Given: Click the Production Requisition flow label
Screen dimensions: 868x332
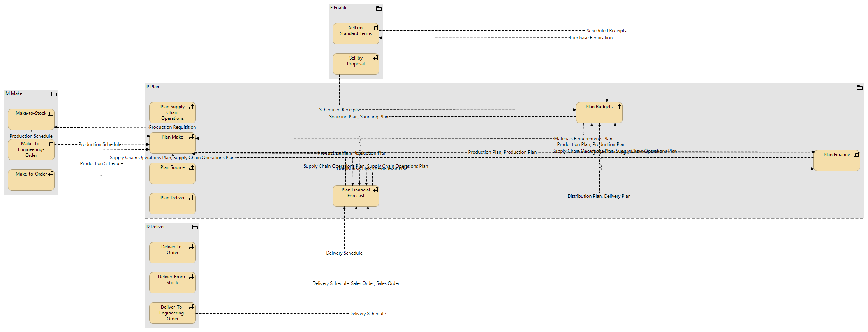Looking at the screenshot, I should (x=172, y=127).
